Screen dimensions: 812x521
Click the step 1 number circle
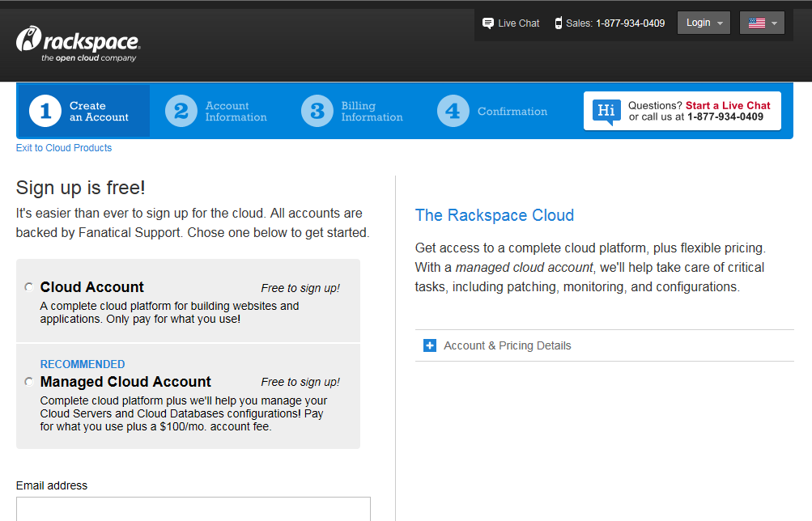point(45,111)
